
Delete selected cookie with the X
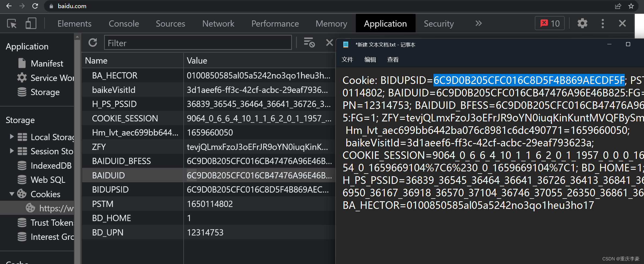[329, 42]
